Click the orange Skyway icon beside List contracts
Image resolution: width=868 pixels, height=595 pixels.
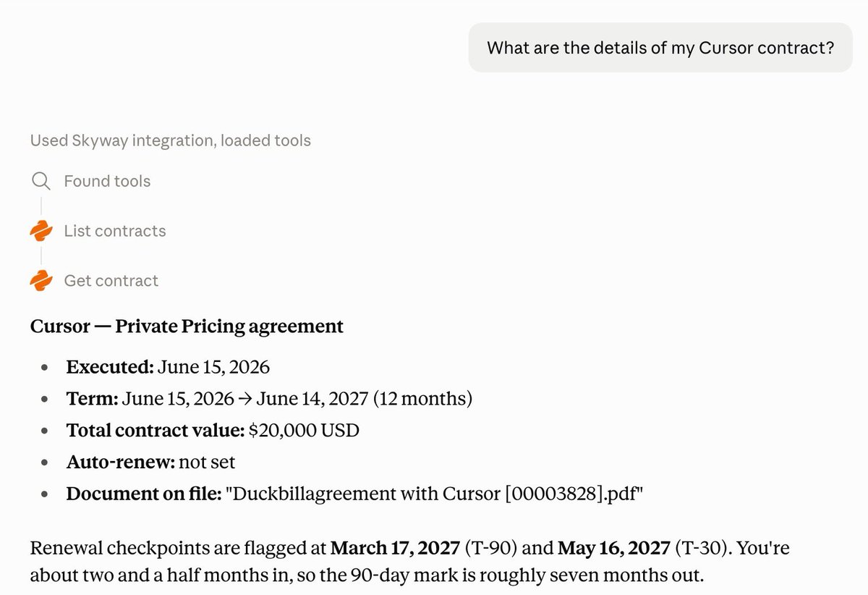[x=41, y=231]
